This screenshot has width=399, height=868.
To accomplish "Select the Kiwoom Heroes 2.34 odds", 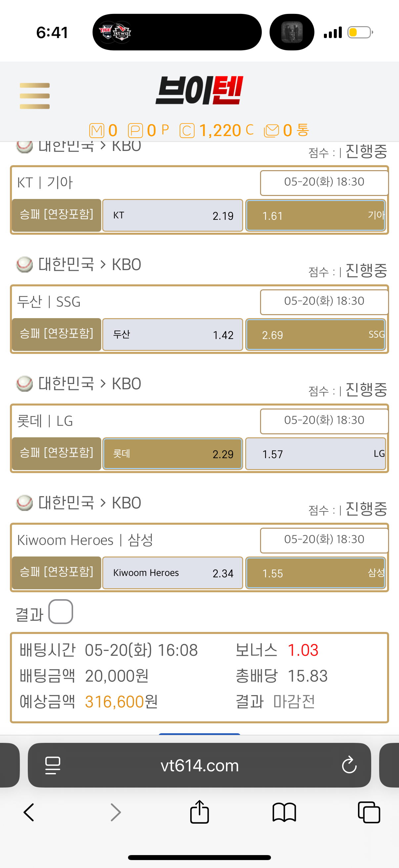I will (x=173, y=573).
